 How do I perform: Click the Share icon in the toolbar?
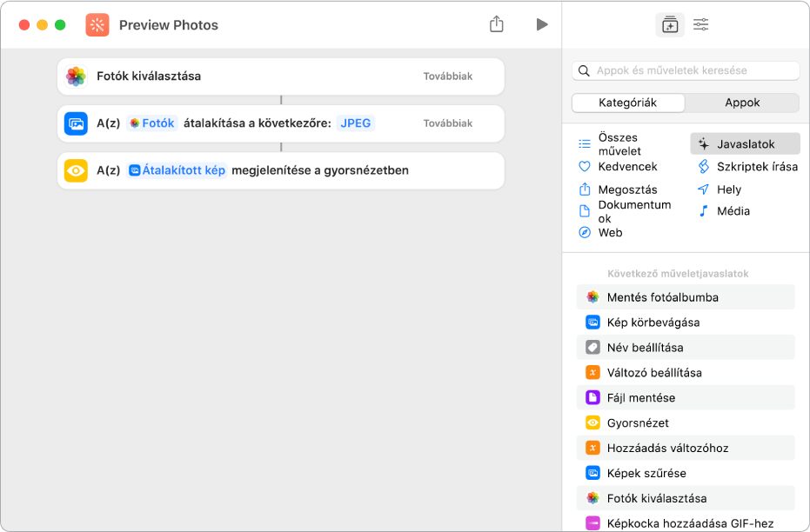point(497,24)
